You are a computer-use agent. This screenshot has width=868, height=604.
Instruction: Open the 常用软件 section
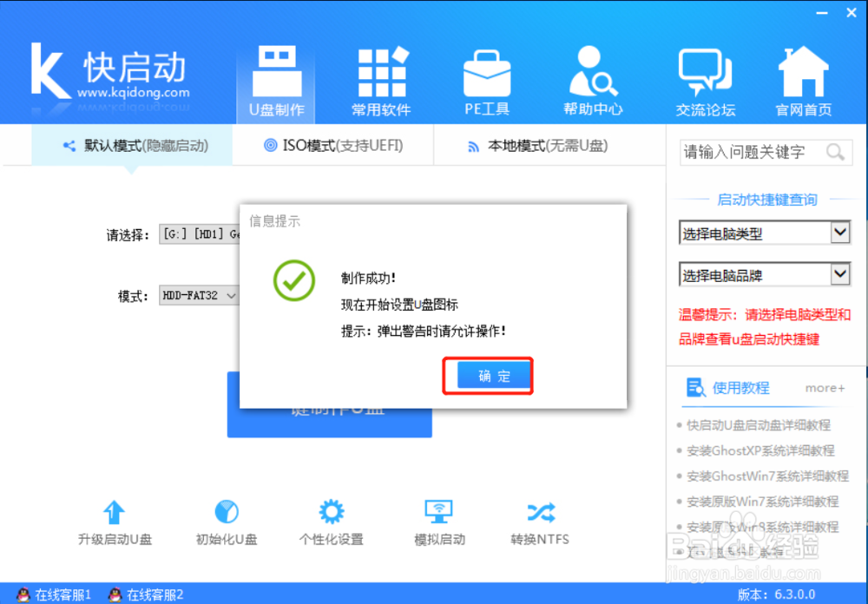(x=381, y=78)
